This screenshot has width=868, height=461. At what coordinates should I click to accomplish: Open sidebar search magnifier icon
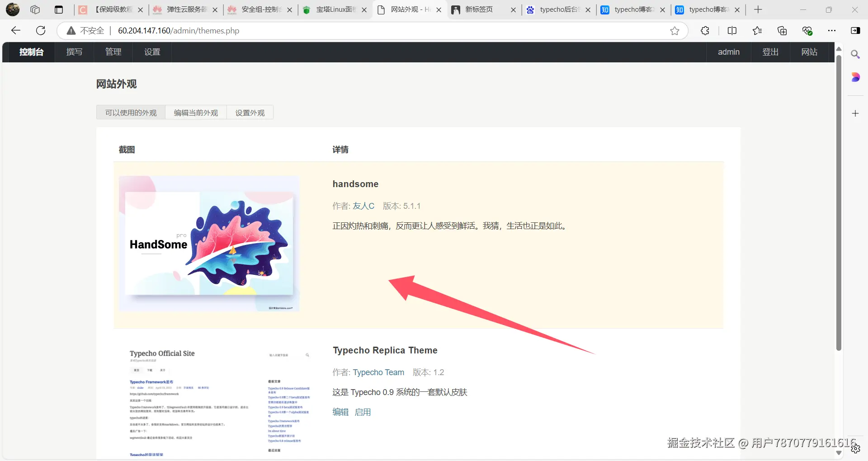tap(855, 55)
